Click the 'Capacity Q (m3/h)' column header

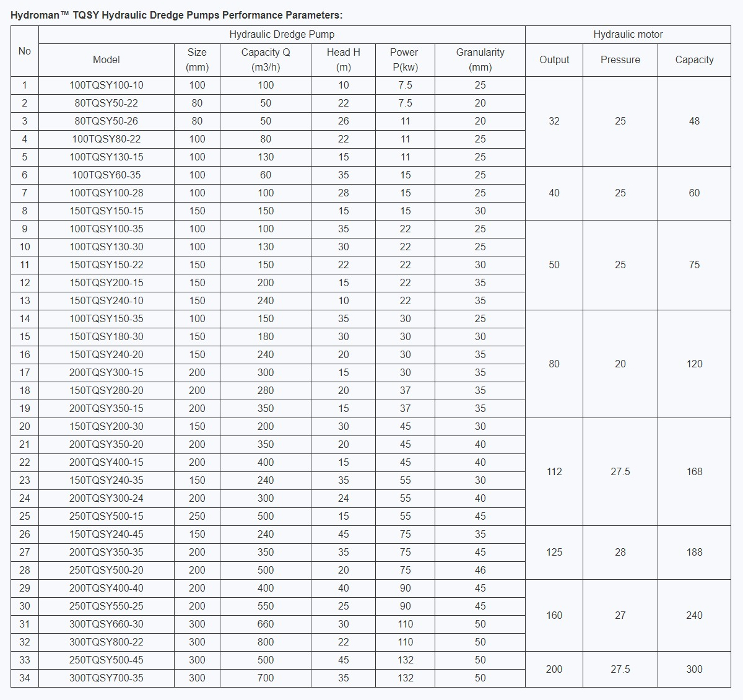pos(266,60)
